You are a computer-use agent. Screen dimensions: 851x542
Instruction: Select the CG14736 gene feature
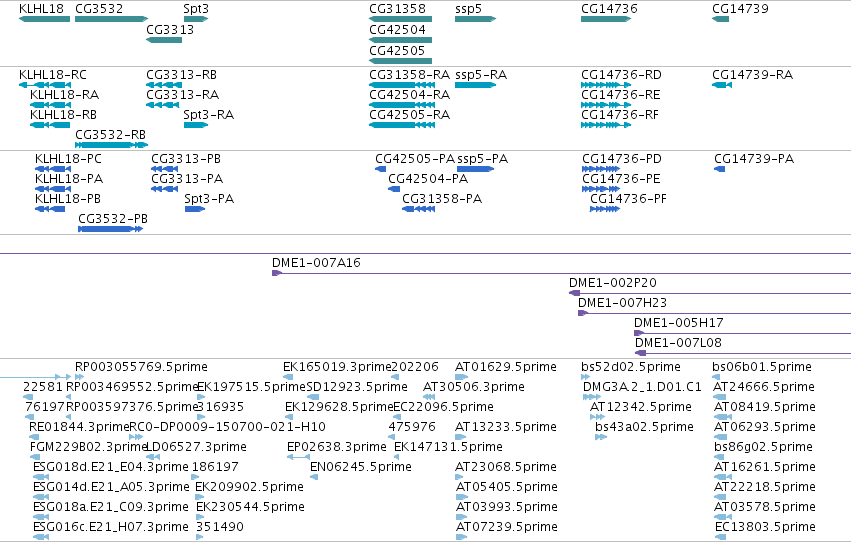606,19
